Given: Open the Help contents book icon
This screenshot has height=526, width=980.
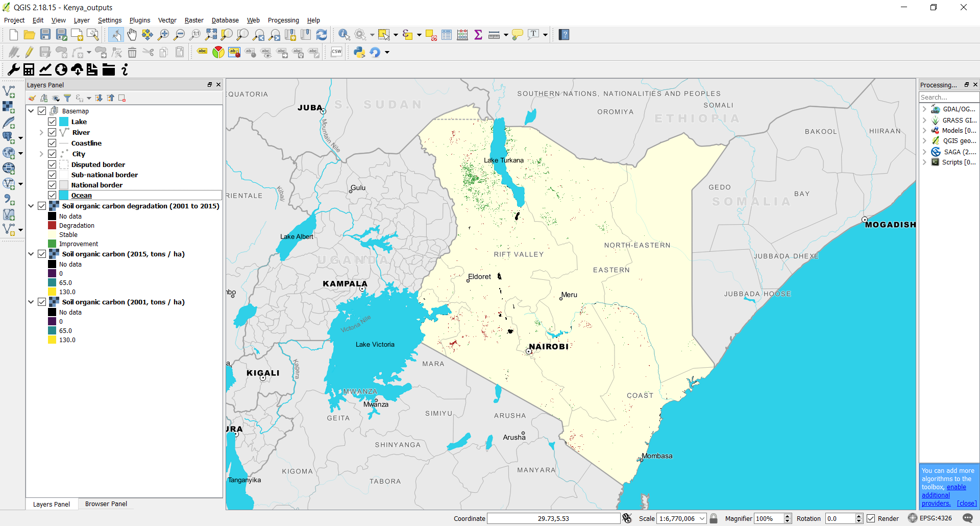Looking at the screenshot, I should tap(564, 35).
